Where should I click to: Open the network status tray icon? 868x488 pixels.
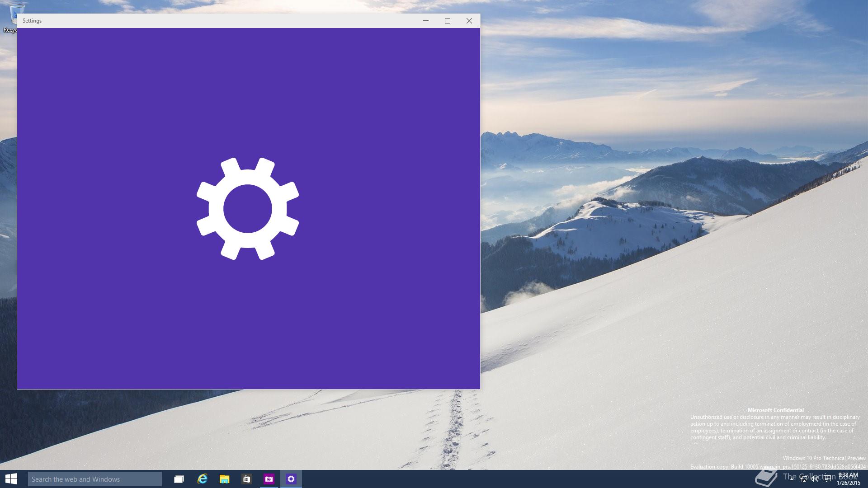click(804, 479)
